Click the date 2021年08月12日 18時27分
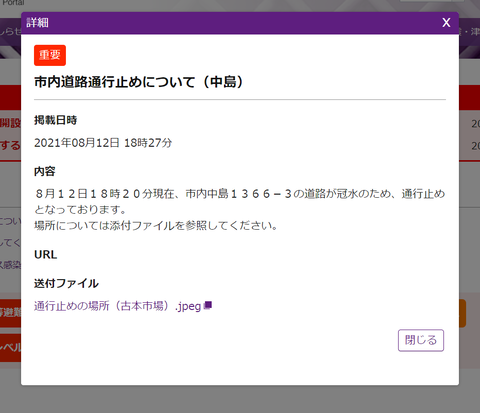Image resolution: width=480 pixels, height=413 pixels. tap(103, 143)
